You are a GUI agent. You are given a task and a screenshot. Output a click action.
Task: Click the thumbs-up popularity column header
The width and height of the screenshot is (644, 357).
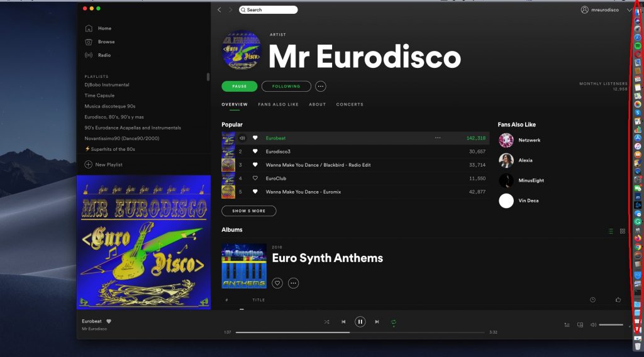click(x=618, y=300)
